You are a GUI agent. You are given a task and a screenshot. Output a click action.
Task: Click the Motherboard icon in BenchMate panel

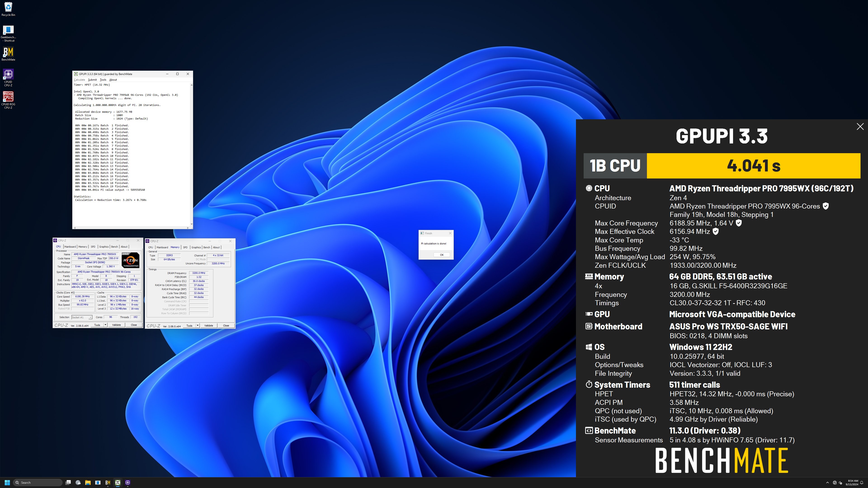coord(589,326)
